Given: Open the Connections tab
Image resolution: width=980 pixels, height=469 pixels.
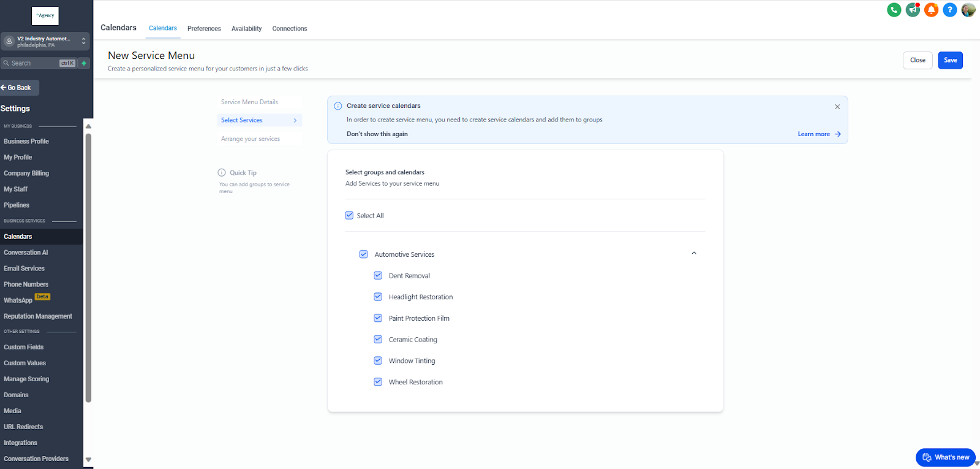Looking at the screenshot, I should coord(290,29).
